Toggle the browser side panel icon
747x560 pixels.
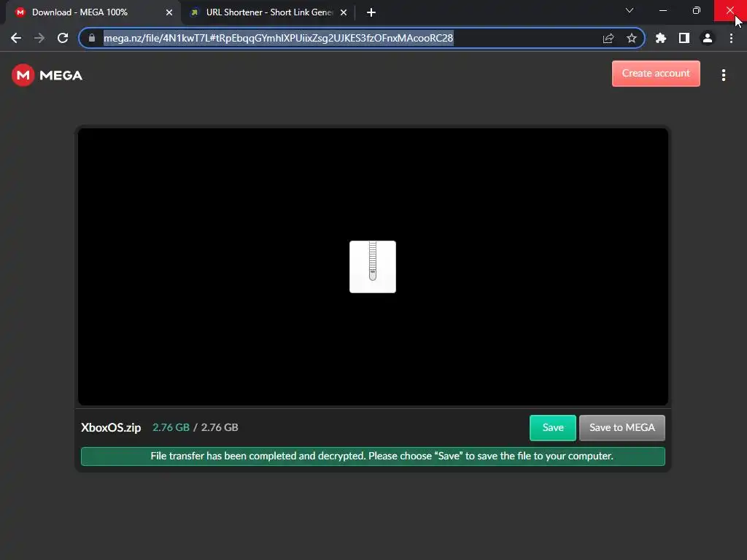pos(684,38)
